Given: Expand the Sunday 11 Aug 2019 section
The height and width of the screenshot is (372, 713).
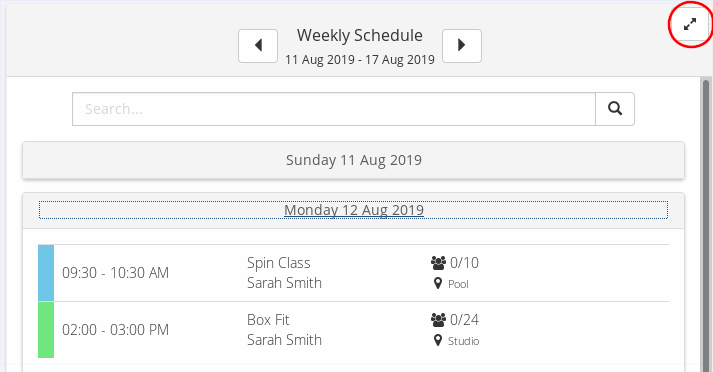Looking at the screenshot, I should tap(353, 160).
